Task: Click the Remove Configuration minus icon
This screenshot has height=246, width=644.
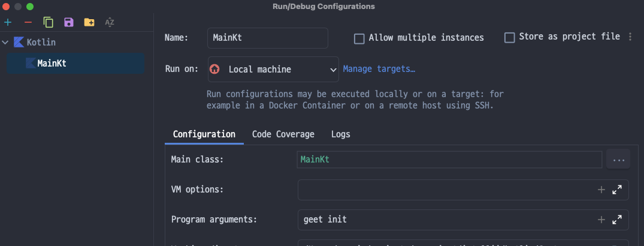Action: point(28,23)
